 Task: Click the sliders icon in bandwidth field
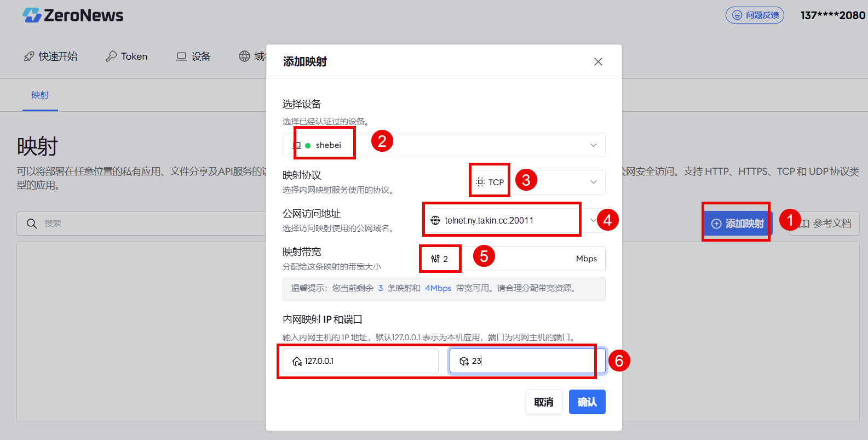[x=435, y=259]
